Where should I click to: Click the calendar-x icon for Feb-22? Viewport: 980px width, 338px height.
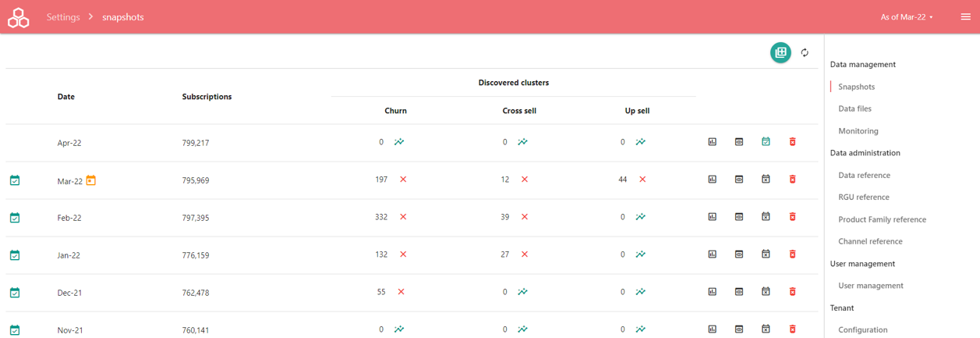766,217
